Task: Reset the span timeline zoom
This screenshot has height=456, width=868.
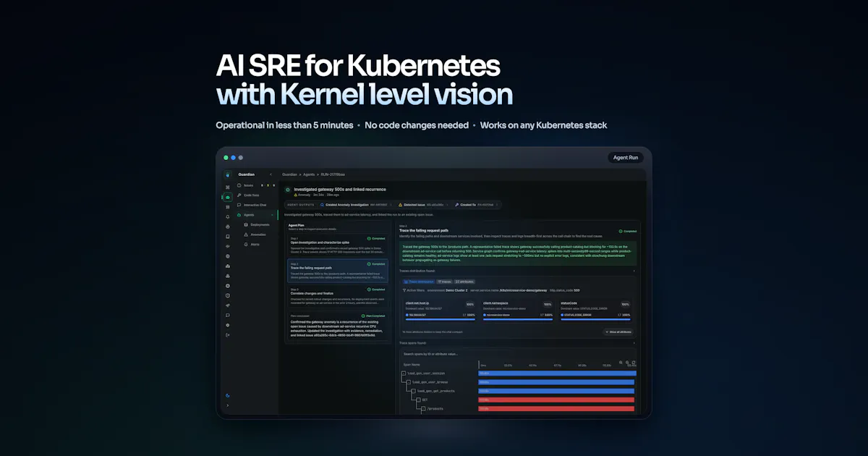Action: point(634,362)
